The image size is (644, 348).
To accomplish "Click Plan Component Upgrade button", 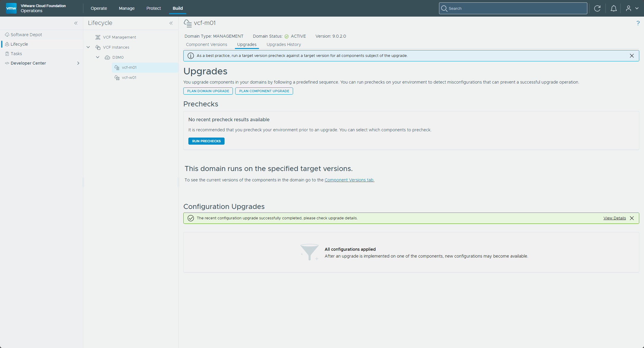I will pyautogui.click(x=264, y=91).
